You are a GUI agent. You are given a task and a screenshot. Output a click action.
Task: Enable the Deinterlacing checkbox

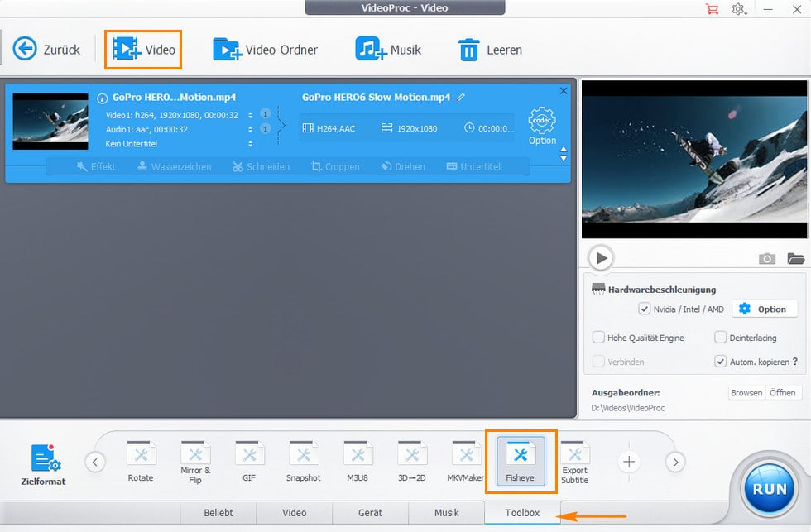point(721,337)
